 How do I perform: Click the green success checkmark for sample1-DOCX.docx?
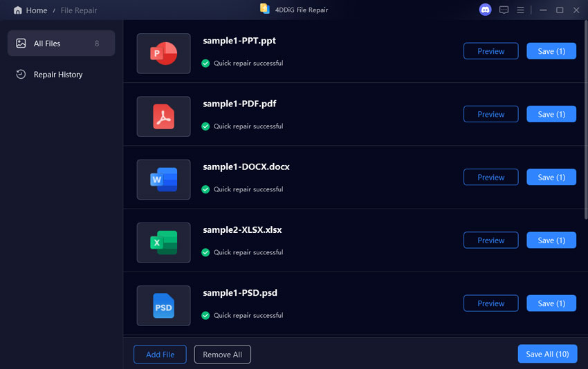click(x=205, y=189)
